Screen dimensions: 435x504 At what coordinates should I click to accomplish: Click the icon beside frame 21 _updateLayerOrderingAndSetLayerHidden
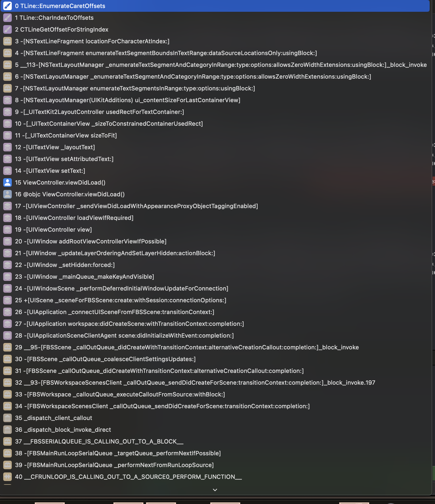point(7,253)
